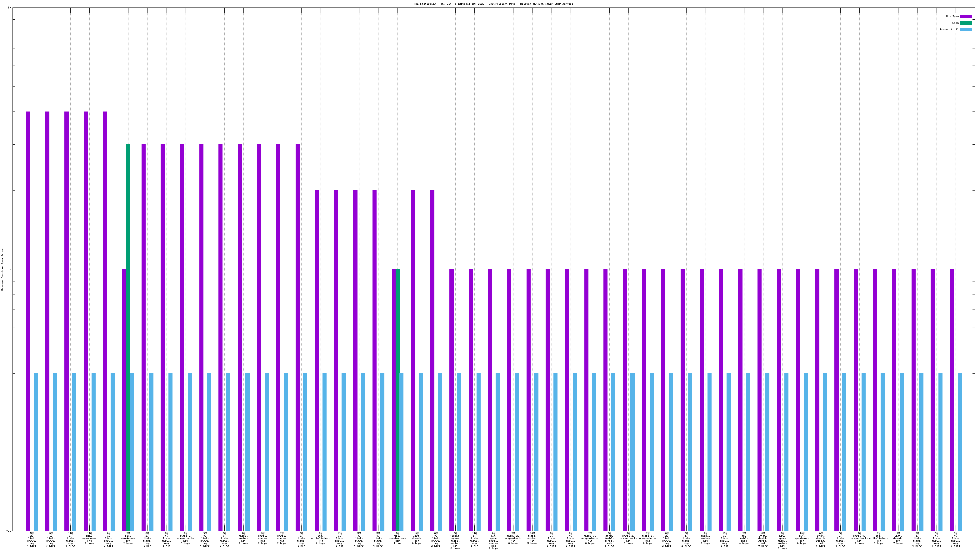
Task: Click the old.spam.dnsbl.sorbs.net axis label
Action: tap(493, 541)
